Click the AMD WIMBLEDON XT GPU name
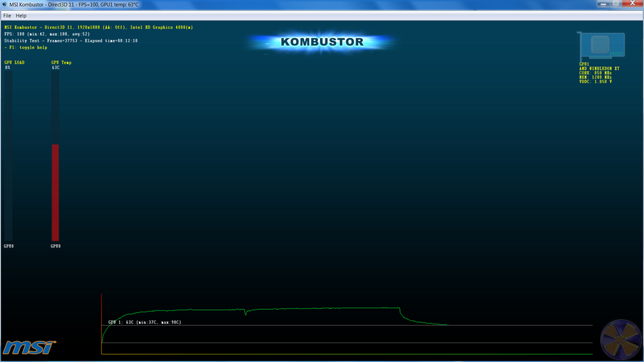The height and width of the screenshot is (362, 644). (x=599, y=68)
